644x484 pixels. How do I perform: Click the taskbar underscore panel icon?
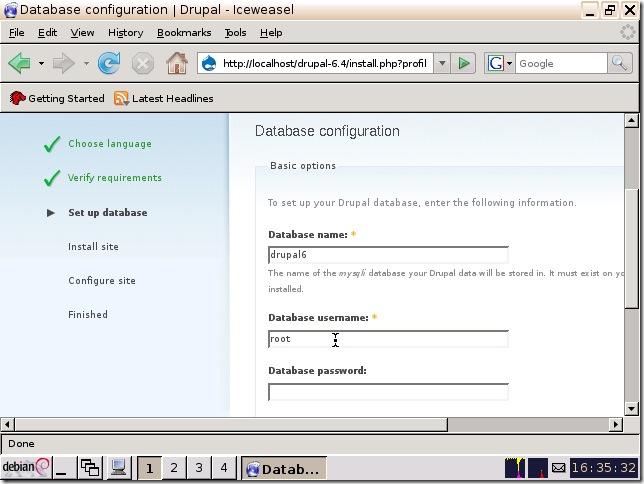coord(64,468)
